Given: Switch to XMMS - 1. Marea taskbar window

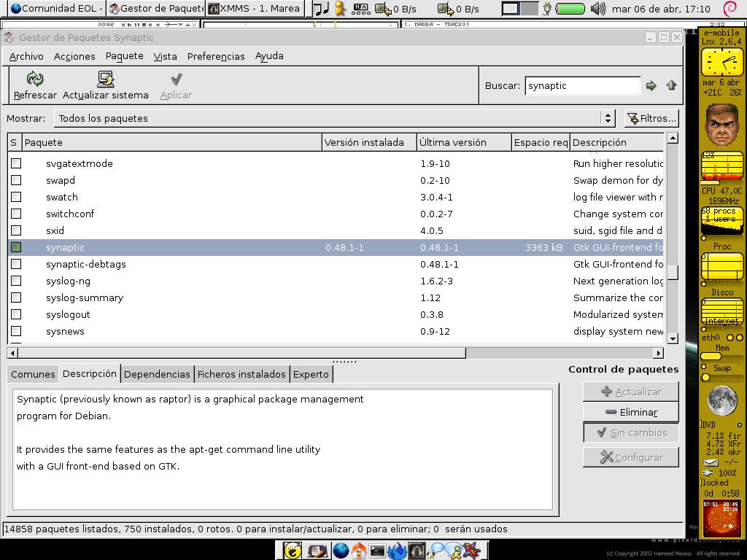Looking at the screenshot, I should [x=255, y=9].
